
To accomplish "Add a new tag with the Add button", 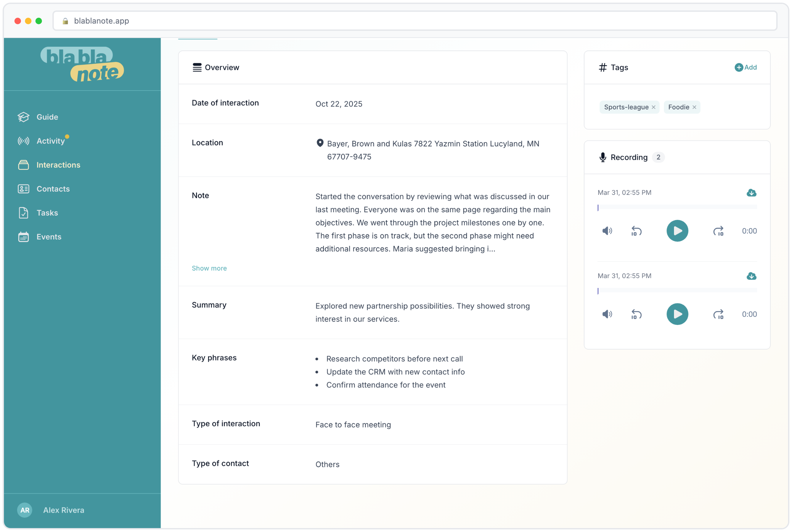I will [x=745, y=67].
